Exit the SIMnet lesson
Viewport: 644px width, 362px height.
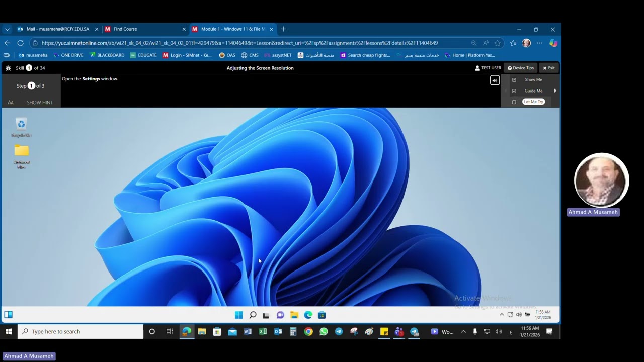(549, 68)
